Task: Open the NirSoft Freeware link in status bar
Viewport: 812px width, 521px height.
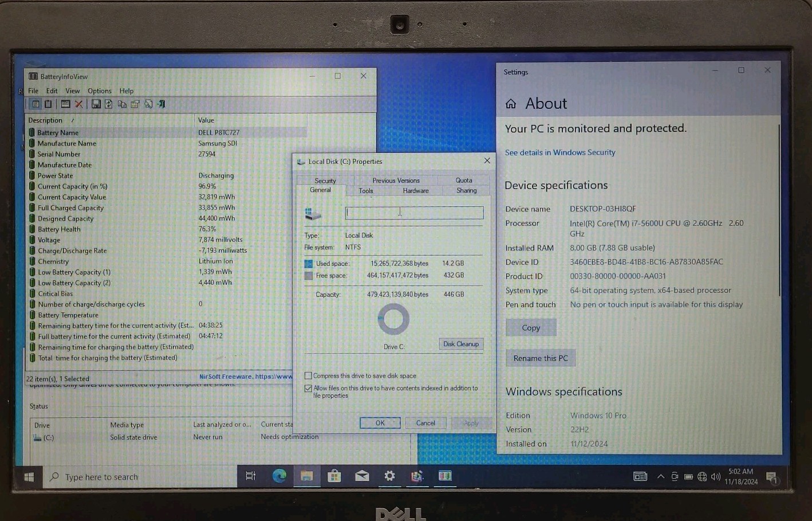Action: pos(246,377)
